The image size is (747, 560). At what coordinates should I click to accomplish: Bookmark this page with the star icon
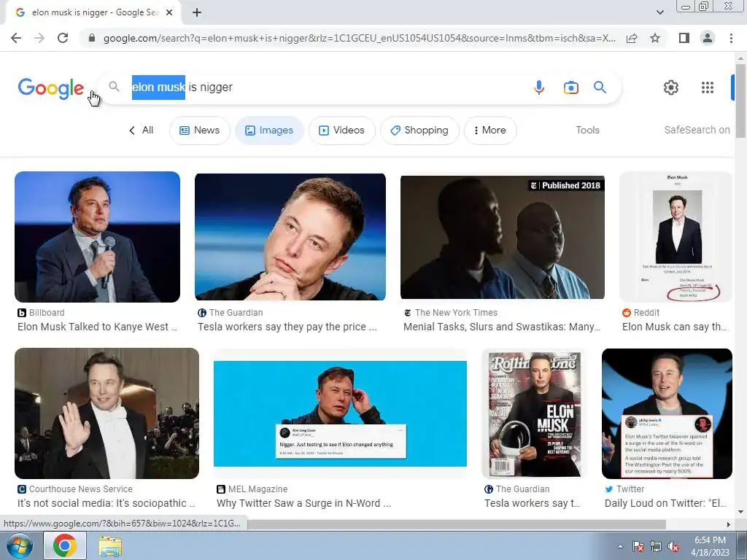click(x=655, y=38)
